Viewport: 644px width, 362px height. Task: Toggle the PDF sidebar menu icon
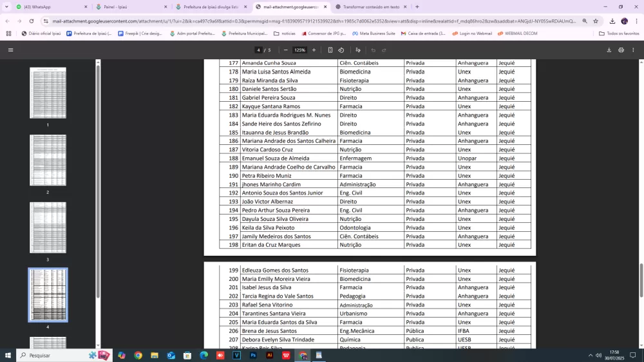pyautogui.click(x=10, y=50)
